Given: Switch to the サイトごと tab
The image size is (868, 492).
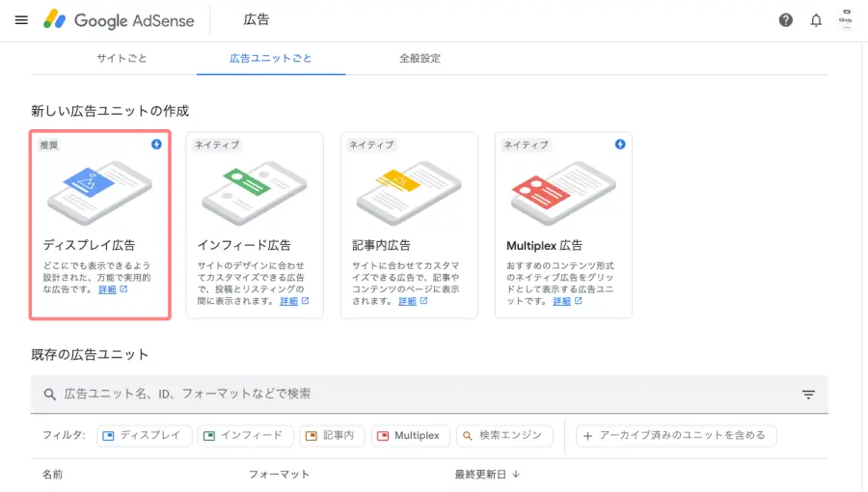Looking at the screenshot, I should (122, 58).
